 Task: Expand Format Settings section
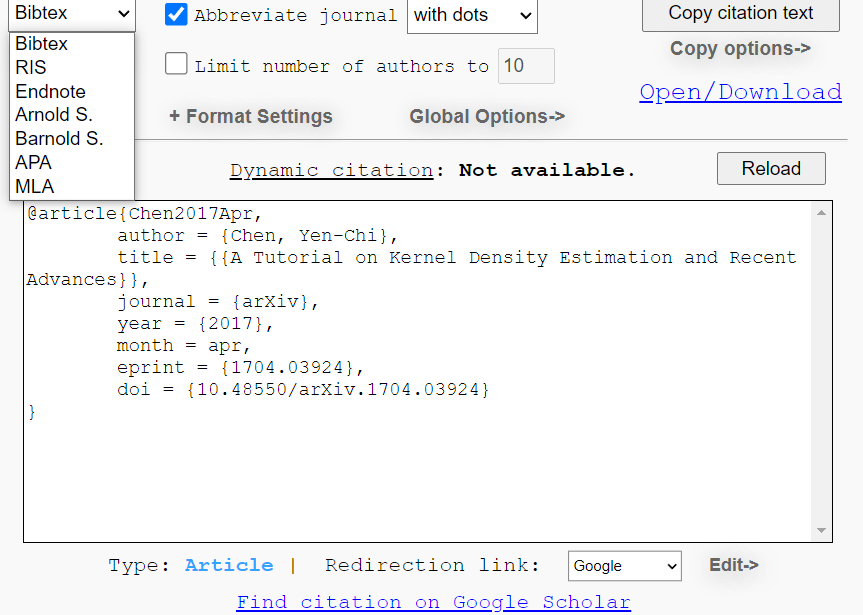coord(250,117)
